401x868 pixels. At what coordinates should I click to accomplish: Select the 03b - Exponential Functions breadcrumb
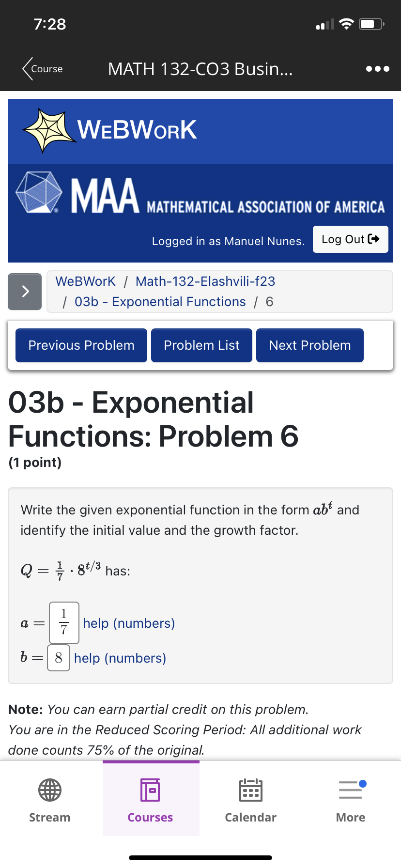click(160, 301)
